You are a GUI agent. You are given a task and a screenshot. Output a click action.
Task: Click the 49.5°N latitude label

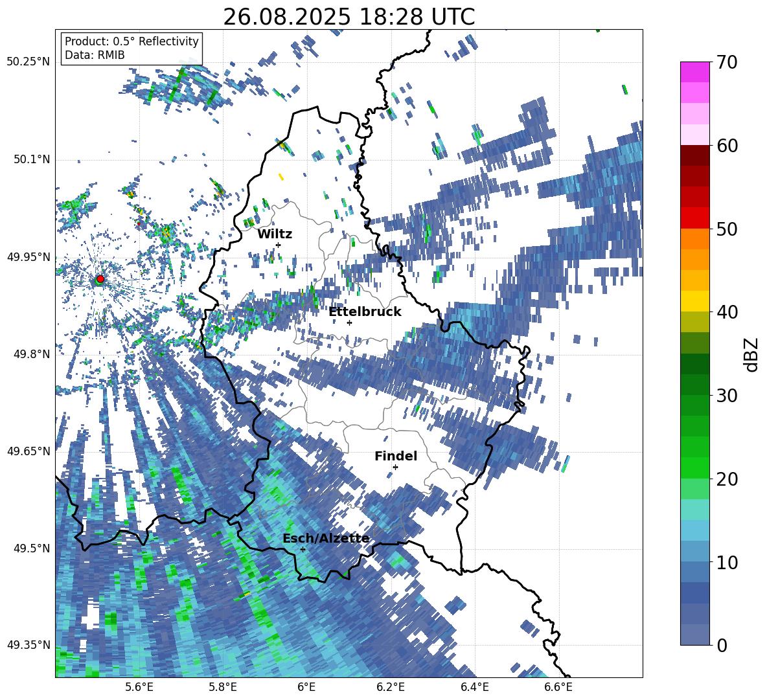pos(31,548)
